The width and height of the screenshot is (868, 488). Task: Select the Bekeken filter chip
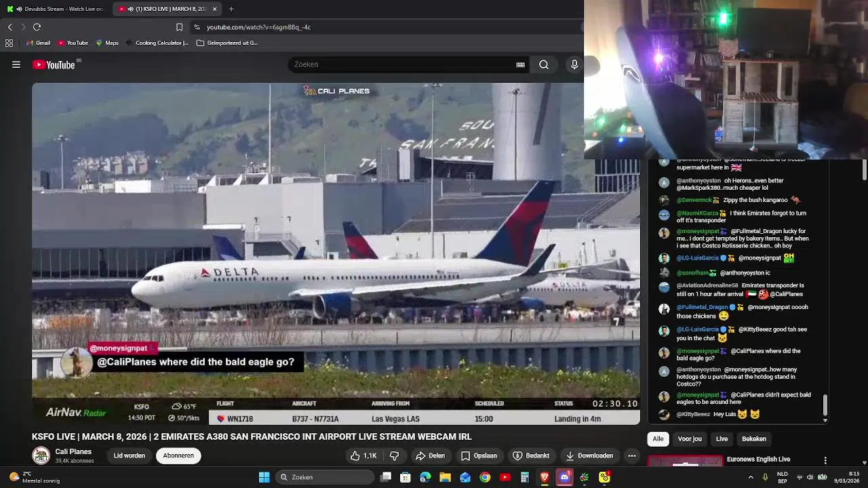[x=753, y=439]
